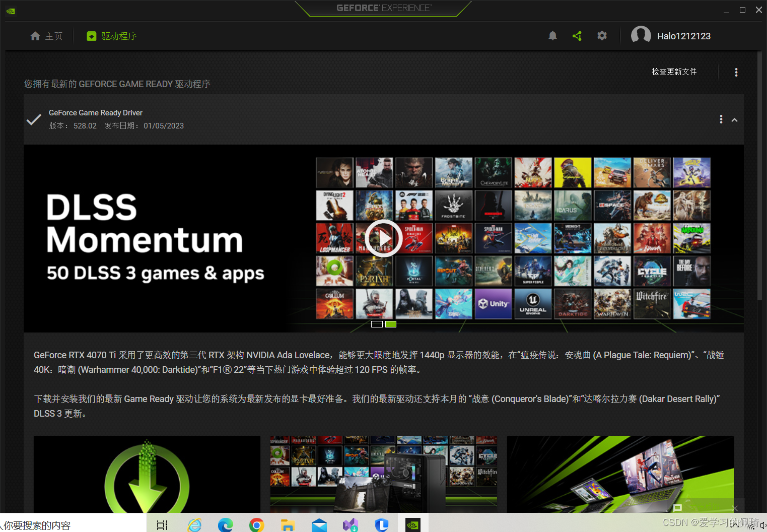This screenshot has width=767, height=532.
Task: Play the DLSS Momentum video
Action: coord(383,238)
